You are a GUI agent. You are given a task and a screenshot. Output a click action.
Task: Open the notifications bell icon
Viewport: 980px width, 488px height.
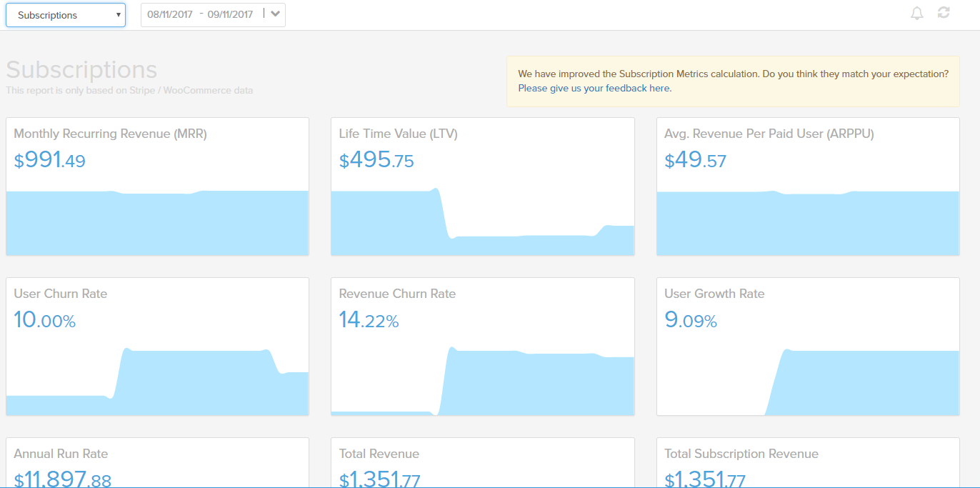click(x=917, y=13)
